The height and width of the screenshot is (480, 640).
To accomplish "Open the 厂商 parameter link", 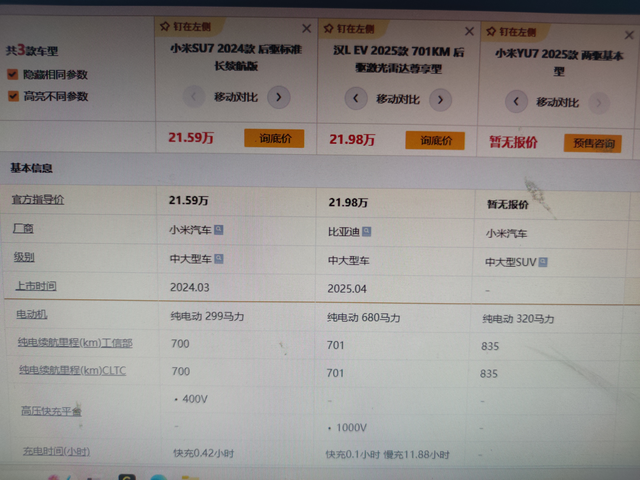I will click(x=23, y=228).
